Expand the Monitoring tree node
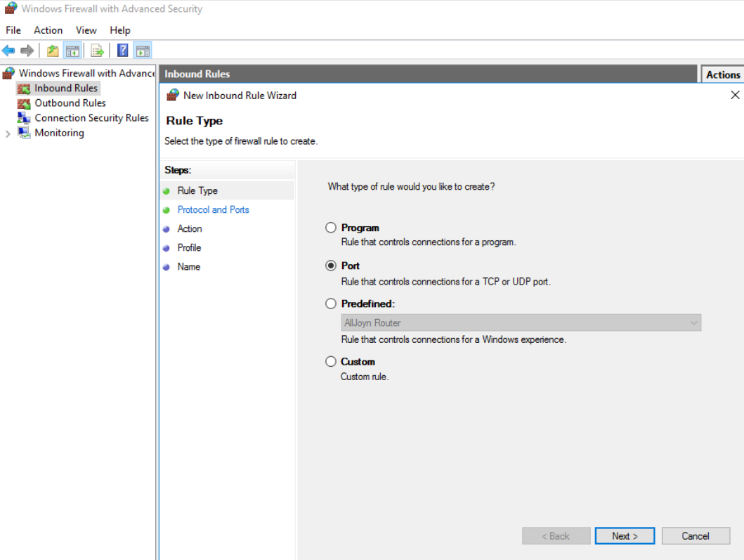The height and width of the screenshot is (560, 744). pos(8,134)
